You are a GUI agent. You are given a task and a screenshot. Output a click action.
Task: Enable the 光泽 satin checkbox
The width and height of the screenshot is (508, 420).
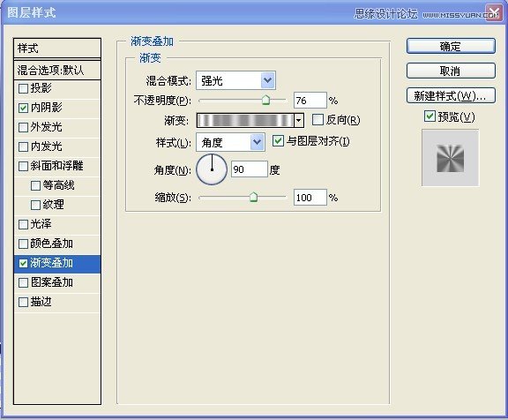click(23, 225)
